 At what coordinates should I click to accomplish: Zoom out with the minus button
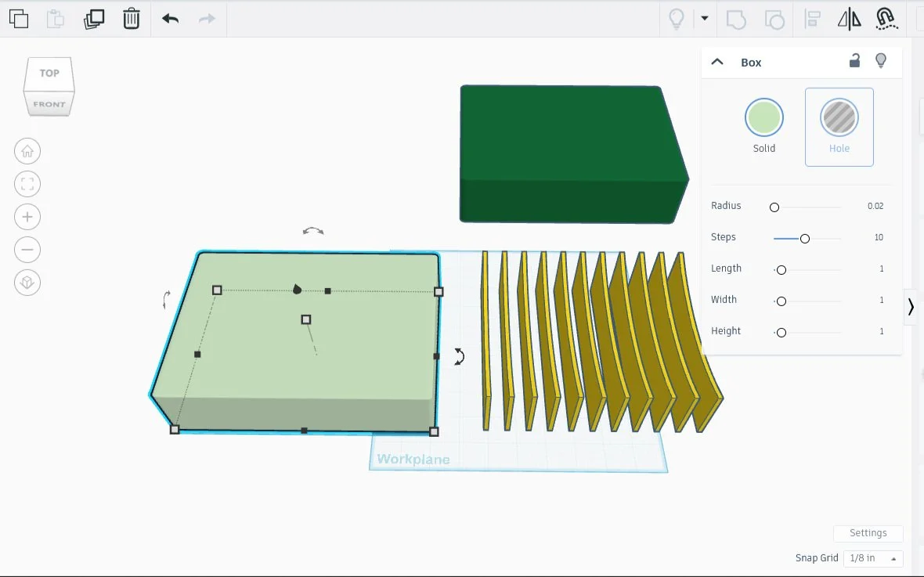(27, 250)
